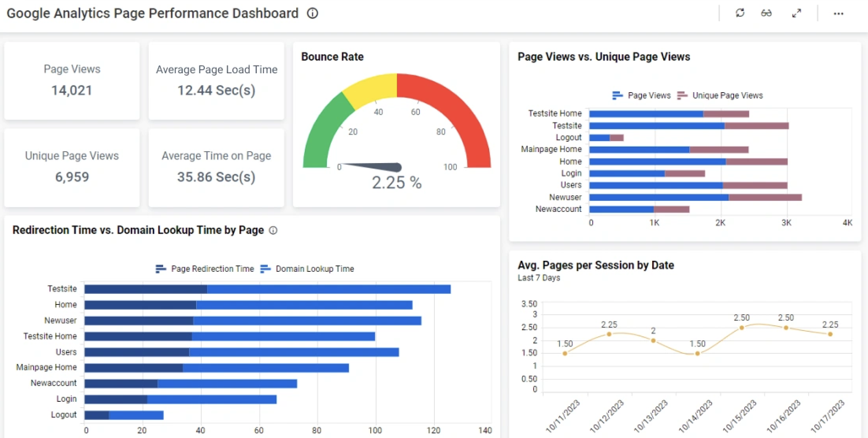868x438 pixels.
Task: Click the Testsite bar in Redirection chart
Action: [x=267, y=289]
